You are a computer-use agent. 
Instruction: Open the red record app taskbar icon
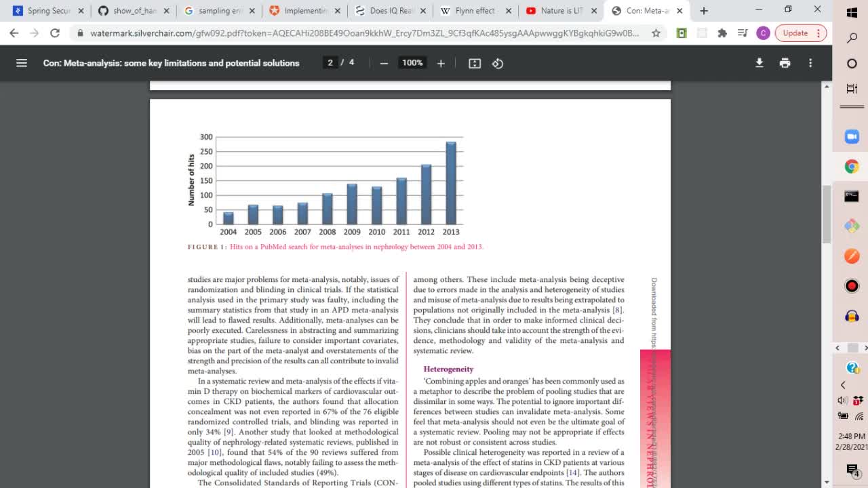click(852, 286)
